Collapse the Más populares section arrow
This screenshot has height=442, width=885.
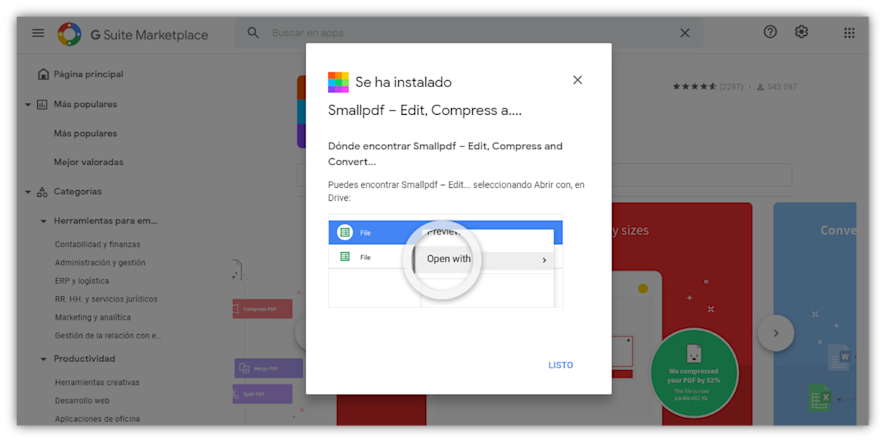click(x=28, y=105)
